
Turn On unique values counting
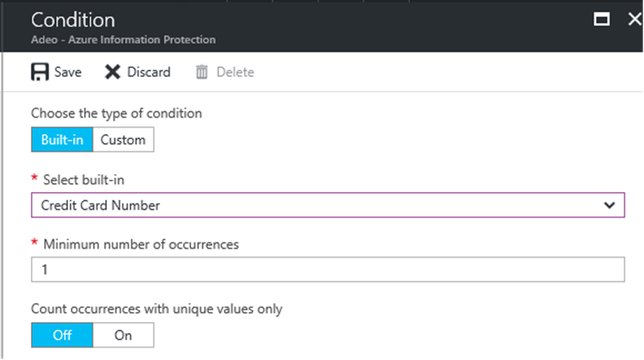(123, 335)
